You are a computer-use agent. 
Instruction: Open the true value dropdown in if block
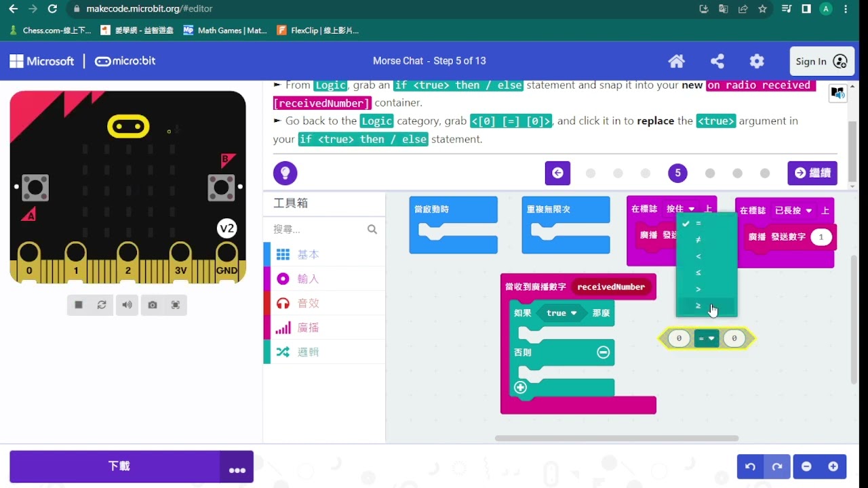pyautogui.click(x=561, y=313)
